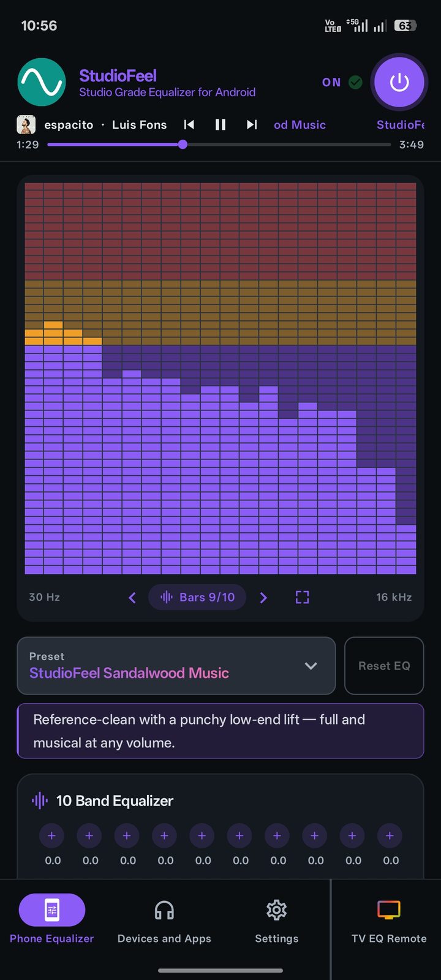
Task: Skip to next track
Action: pyautogui.click(x=252, y=125)
